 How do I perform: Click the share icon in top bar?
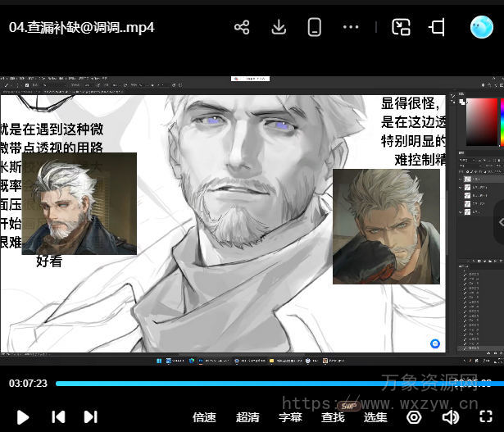pyautogui.click(x=242, y=28)
